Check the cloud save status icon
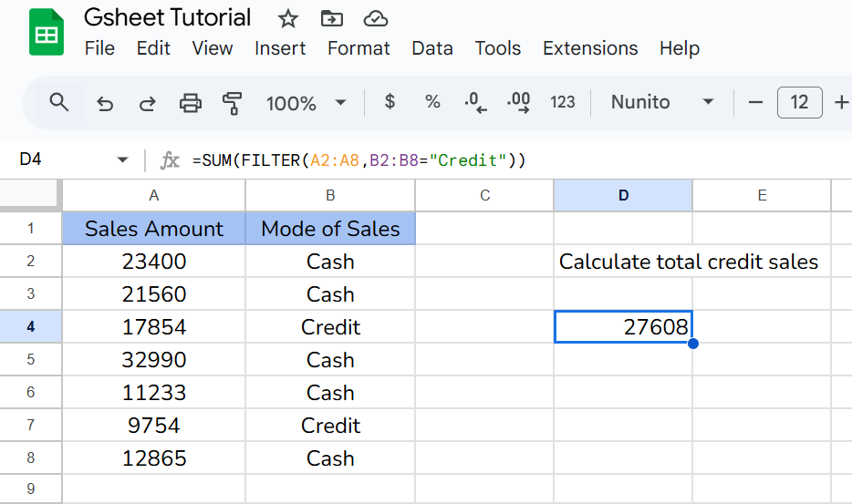 coord(375,19)
